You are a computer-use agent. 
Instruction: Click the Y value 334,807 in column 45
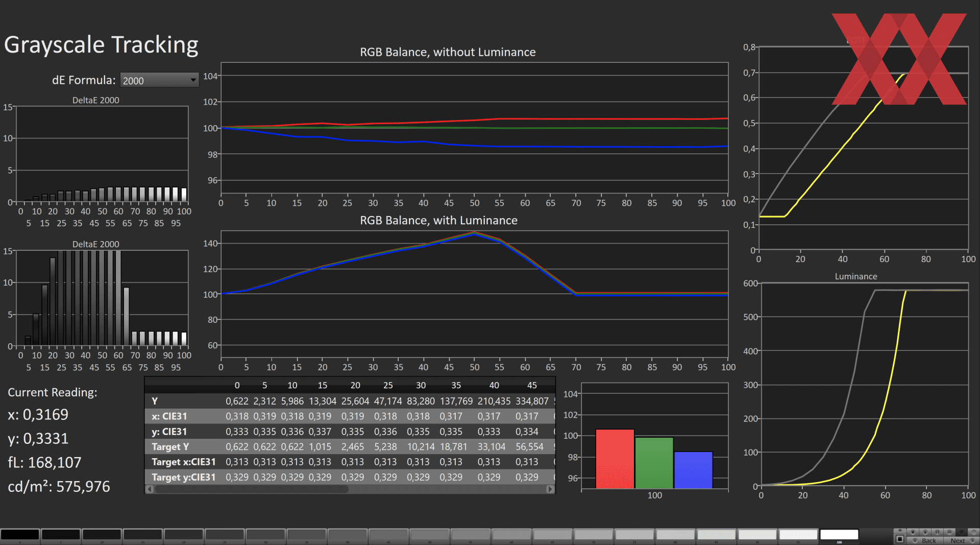pos(532,401)
